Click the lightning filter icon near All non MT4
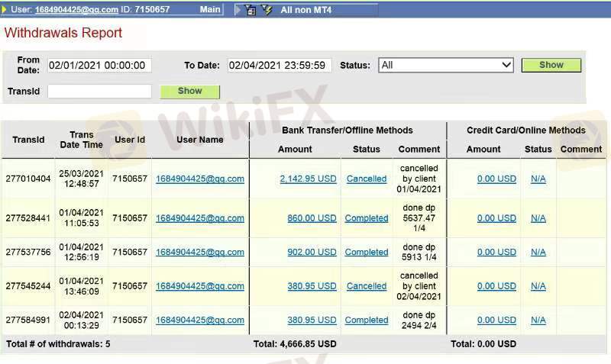 267,10
